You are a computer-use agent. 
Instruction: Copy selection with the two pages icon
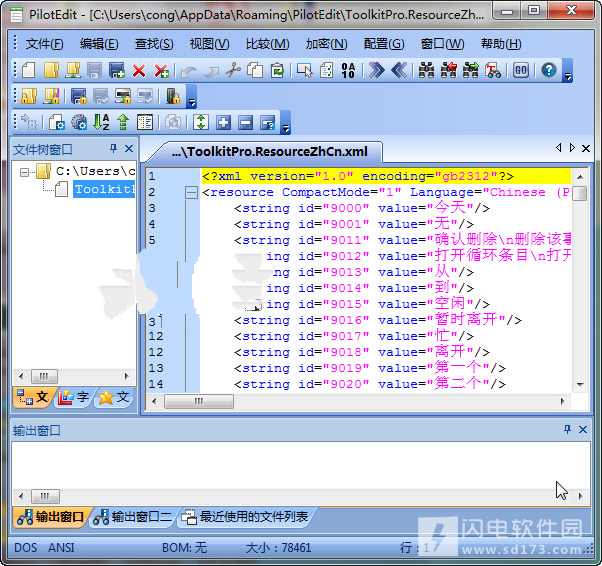tap(255, 71)
